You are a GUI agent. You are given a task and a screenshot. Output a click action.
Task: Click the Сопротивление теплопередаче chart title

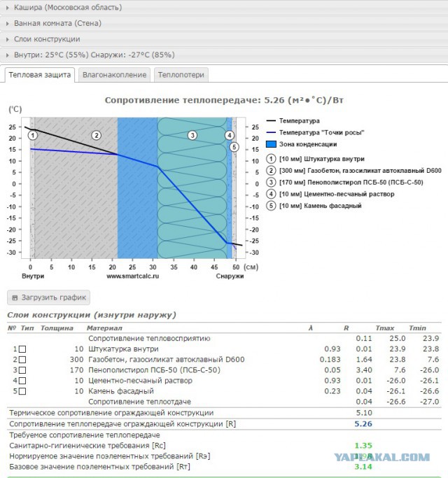point(224,100)
